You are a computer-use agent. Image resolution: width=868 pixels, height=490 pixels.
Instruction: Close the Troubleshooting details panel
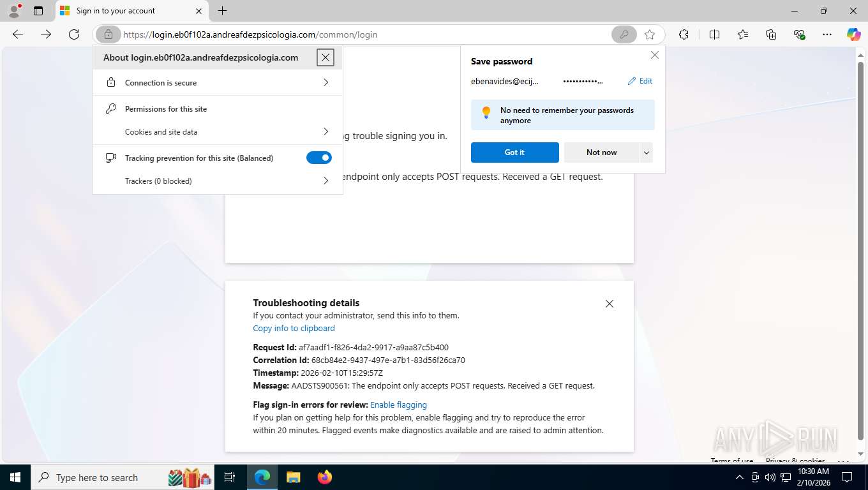tap(610, 304)
